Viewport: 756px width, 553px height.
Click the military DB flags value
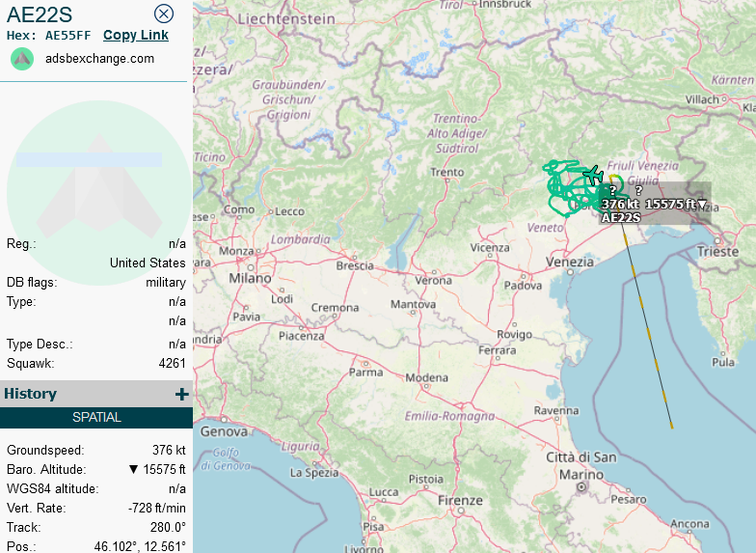pyautogui.click(x=166, y=282)
